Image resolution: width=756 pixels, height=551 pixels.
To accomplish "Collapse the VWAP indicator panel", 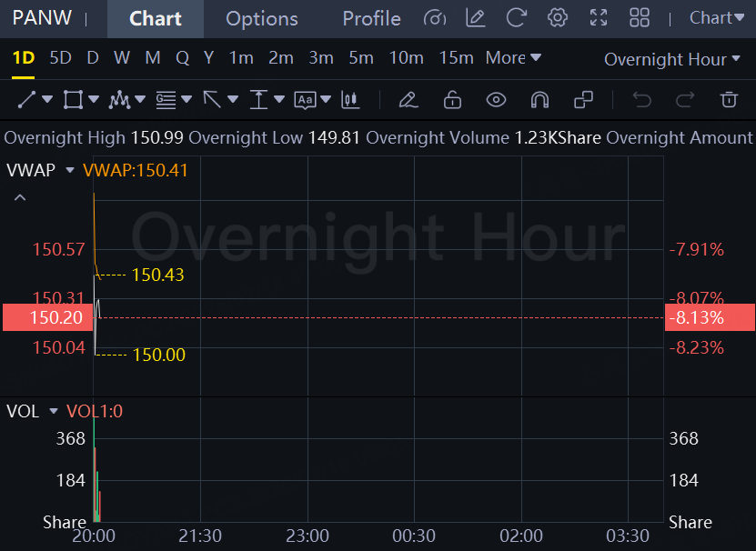I will (x=20, y=197).
